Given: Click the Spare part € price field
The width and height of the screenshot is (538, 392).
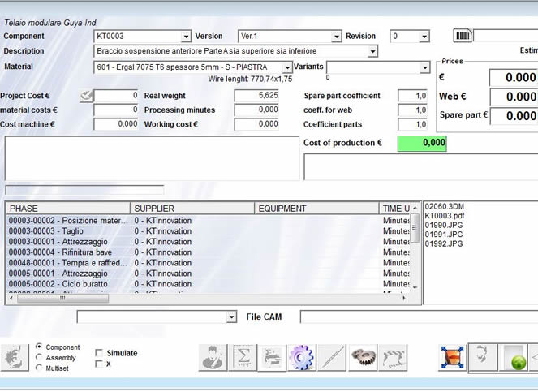Looking at the screenshot, I should [514, 116].
